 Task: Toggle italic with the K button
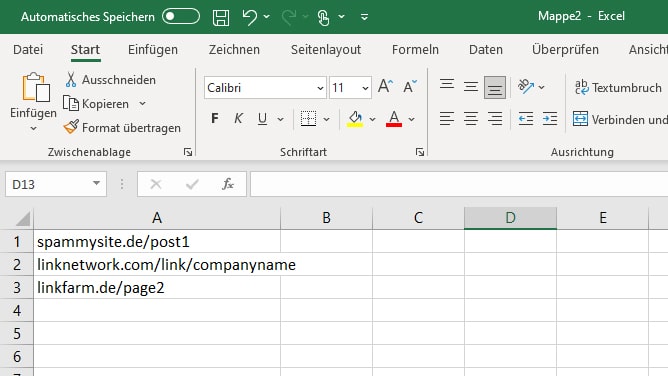238,118
